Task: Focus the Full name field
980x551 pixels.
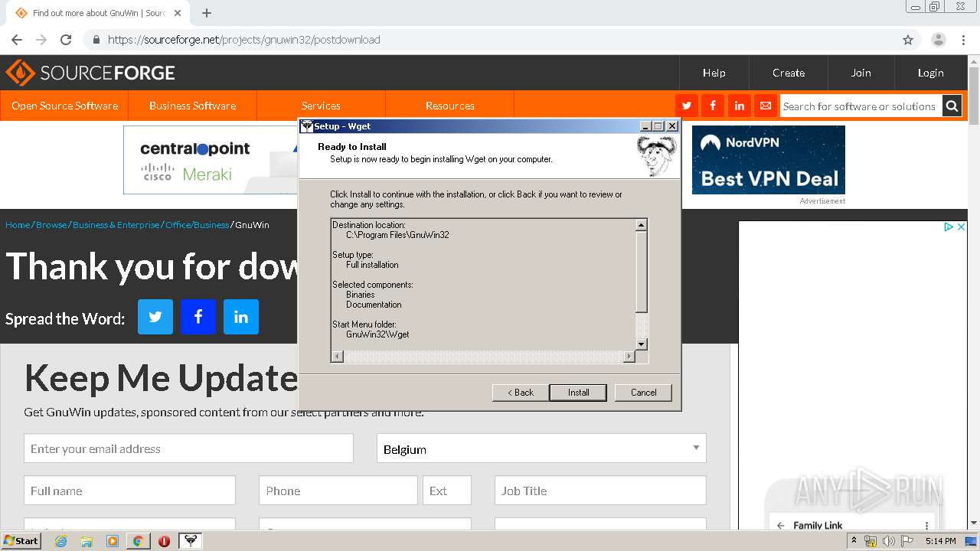Action: 129,491
